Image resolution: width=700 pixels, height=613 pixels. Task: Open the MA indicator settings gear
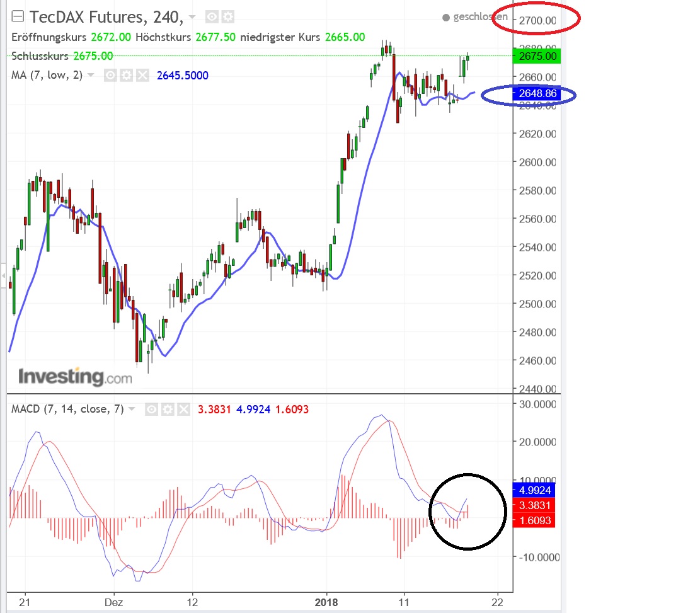125,75
